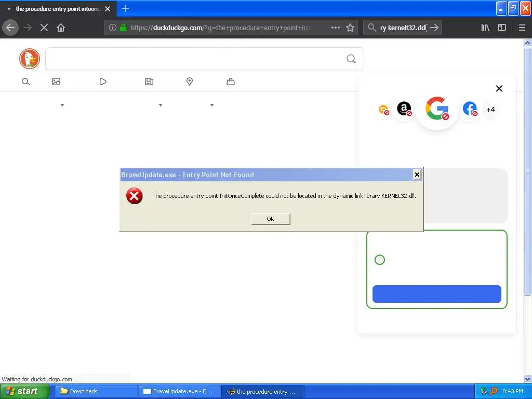This screenshot has width=532, height=399.
Task: Click the DuckDuckGo search box magnifier button
Action: (x=351, y=59)
